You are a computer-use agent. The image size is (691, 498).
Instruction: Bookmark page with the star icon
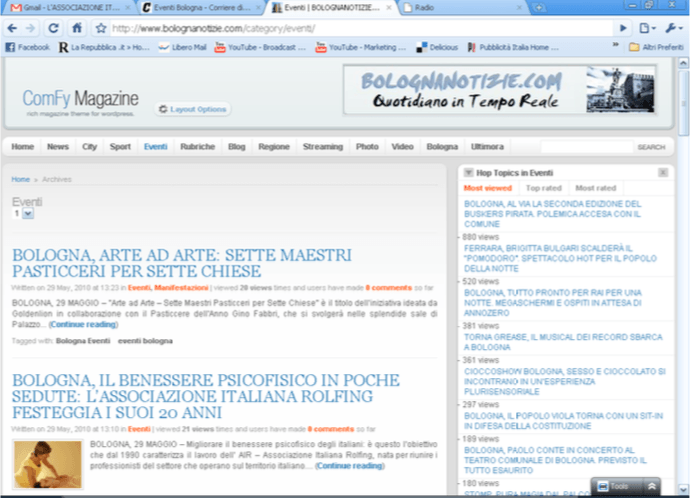pos(101,29)
